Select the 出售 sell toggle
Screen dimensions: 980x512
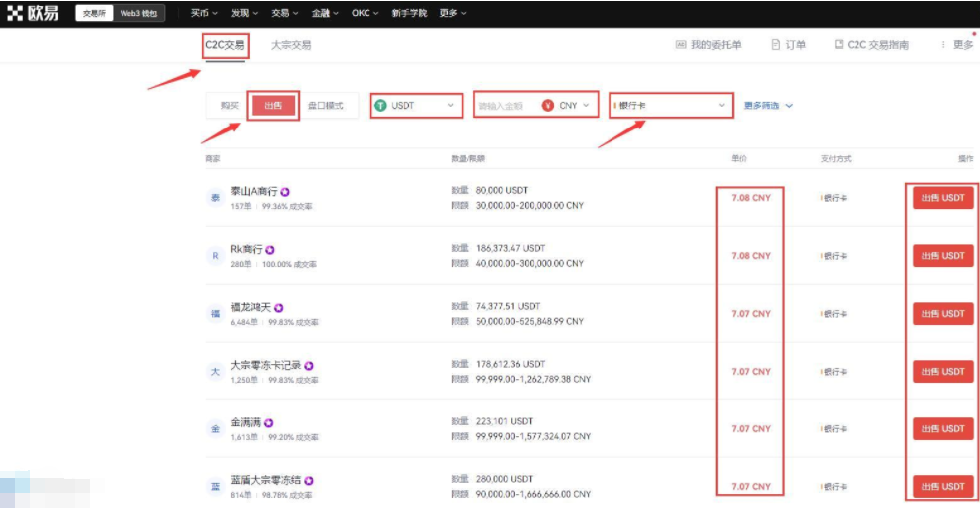click(x=272, y=106)
